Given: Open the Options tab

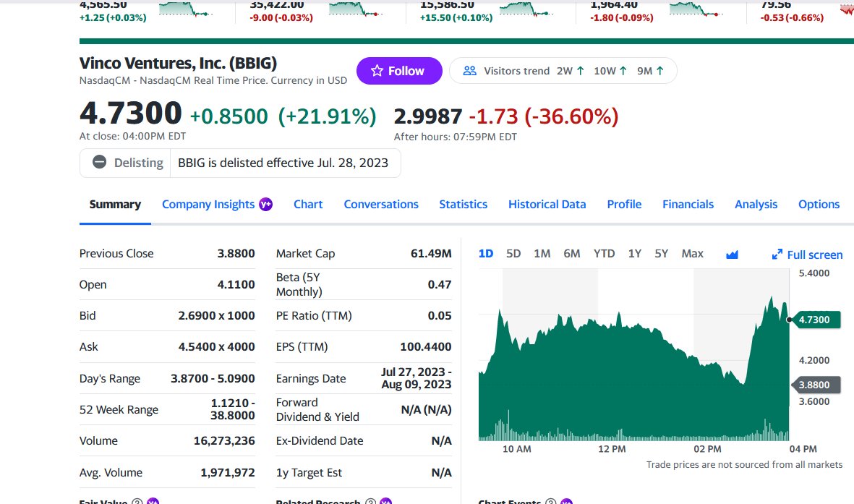Looking at the screenshot, I should coord(819,205).
